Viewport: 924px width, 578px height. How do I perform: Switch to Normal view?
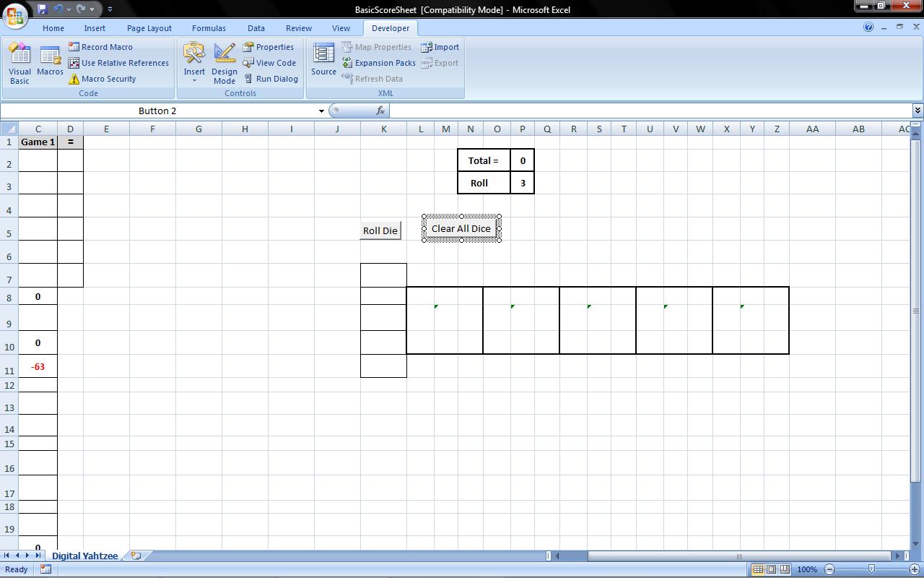click(758, 569)
